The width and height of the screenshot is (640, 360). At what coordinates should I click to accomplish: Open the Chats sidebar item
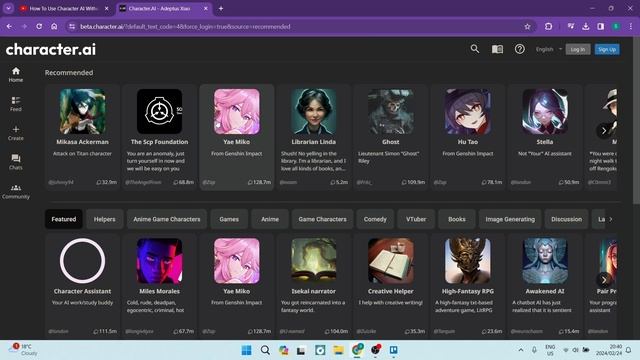(16, 162)
